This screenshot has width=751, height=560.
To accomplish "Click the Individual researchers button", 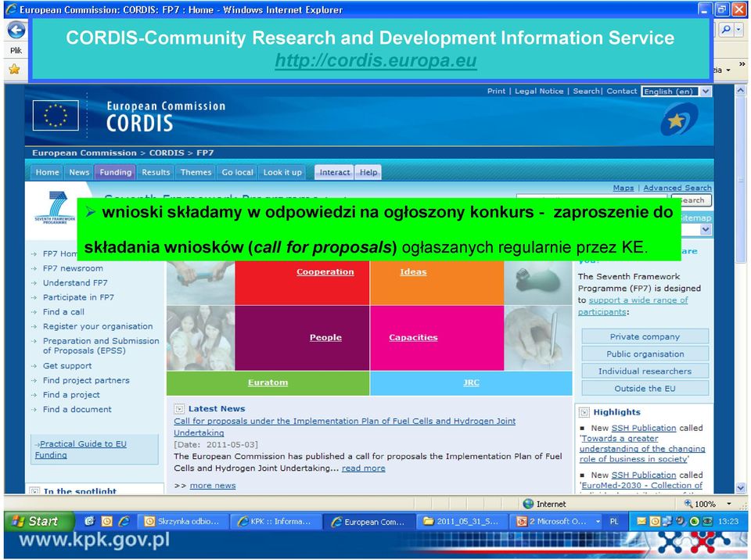I will (x=645, y=371).
